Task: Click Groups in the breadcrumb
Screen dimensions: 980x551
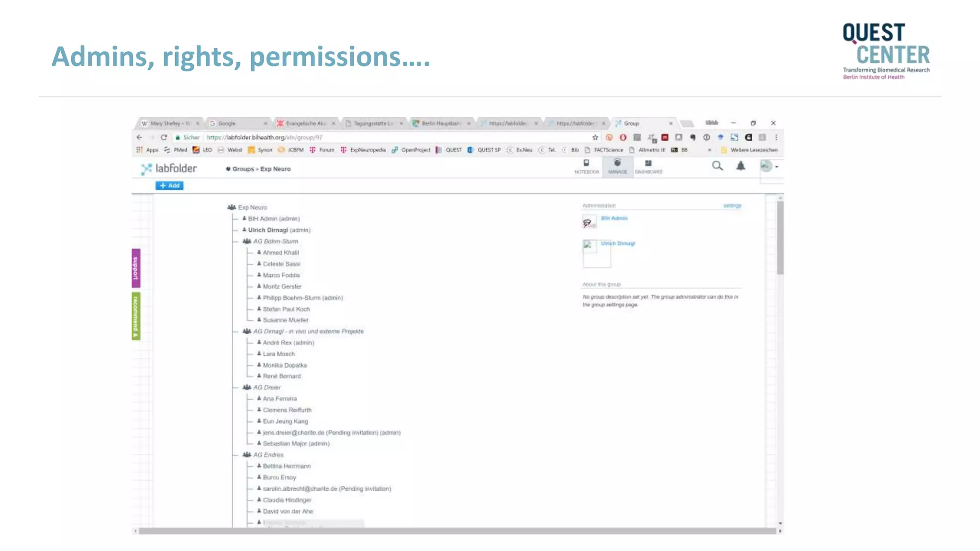Action: tap(243, 169)
